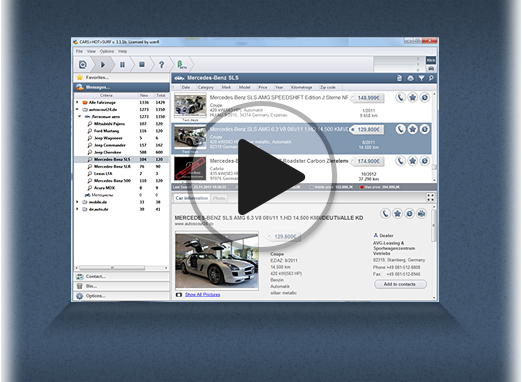
Task: Click the phone icon on the 148.999€ listing
Action: coord(400,97)
